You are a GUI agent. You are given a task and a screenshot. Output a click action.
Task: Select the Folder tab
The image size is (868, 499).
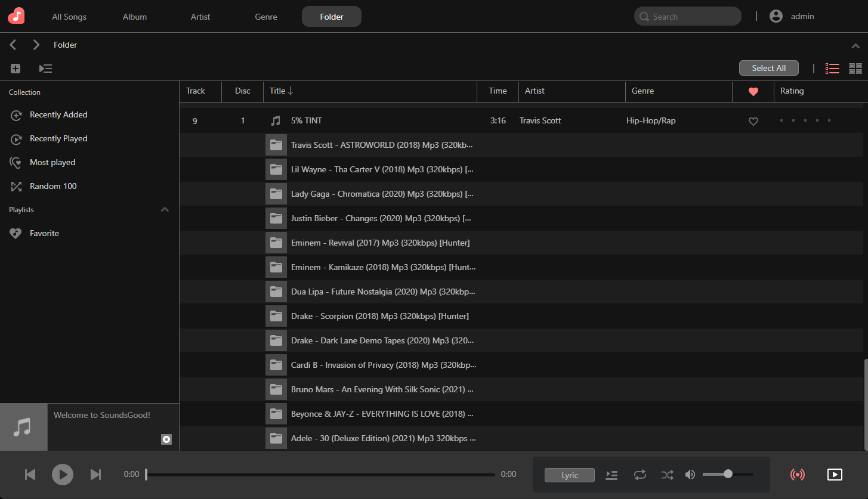332,17
